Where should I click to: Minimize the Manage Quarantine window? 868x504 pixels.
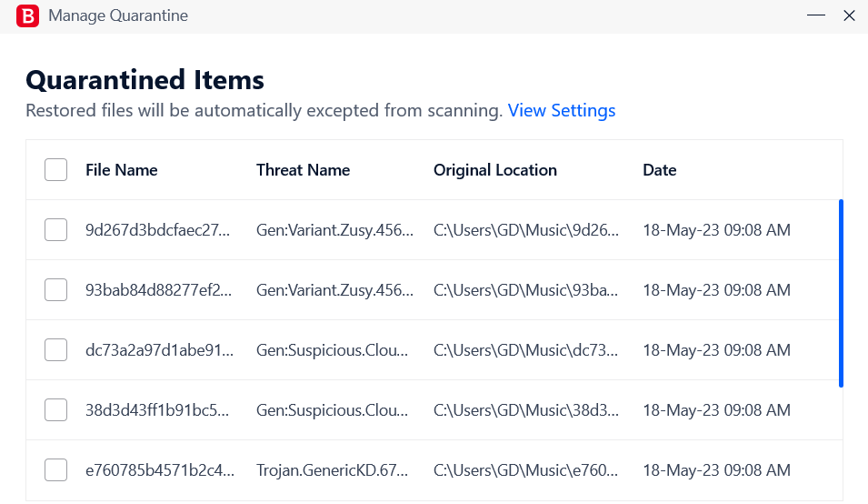[816, 15]
